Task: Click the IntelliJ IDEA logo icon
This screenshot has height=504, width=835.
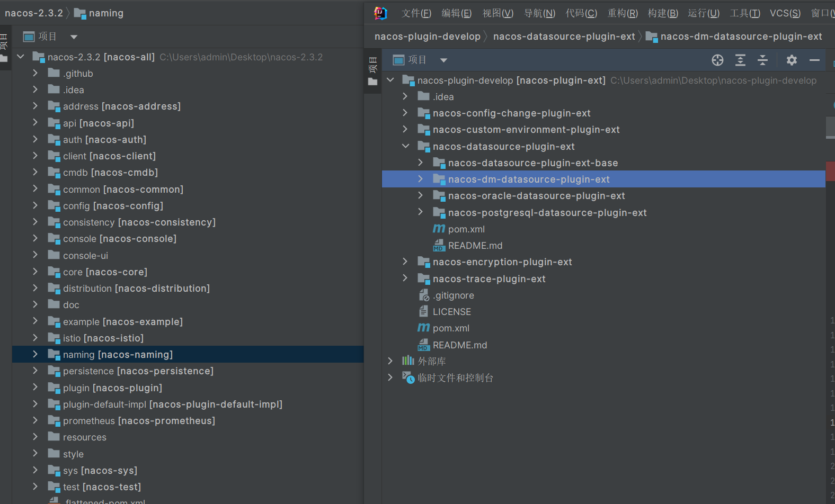Action: coord(380,13)
